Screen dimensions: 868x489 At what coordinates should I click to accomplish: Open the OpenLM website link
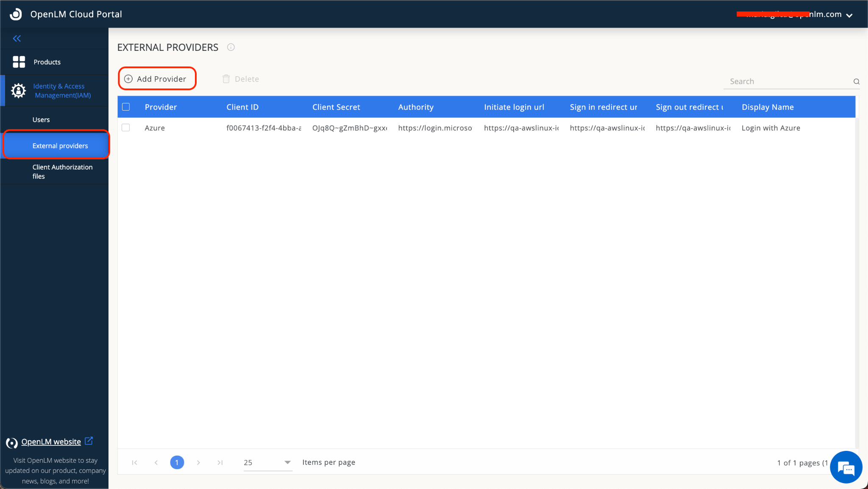(51, 442)
